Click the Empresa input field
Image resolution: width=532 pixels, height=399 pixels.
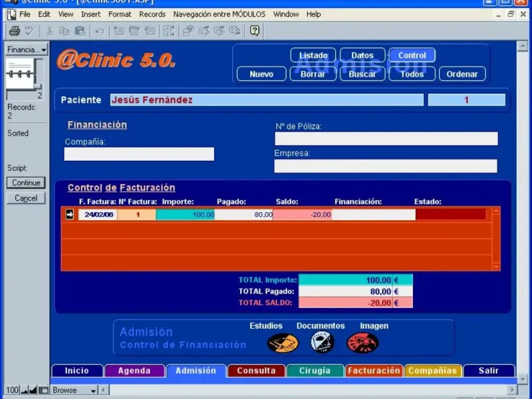click(x=386, y=166)
